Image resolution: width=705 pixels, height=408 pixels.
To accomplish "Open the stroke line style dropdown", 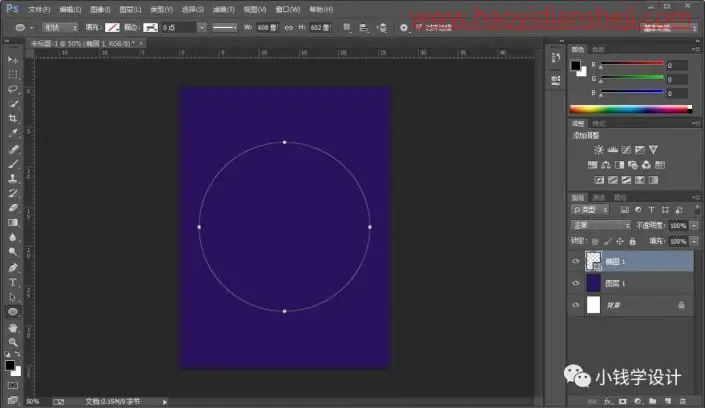I will pos(225,28).
